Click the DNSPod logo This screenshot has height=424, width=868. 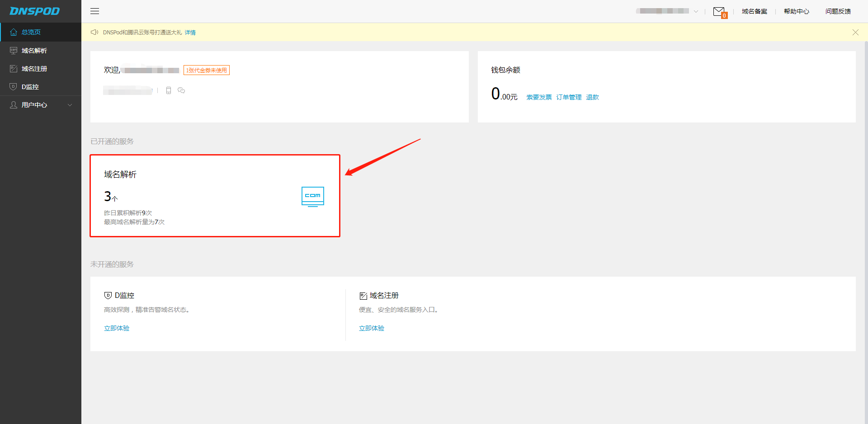[x=35, y=11]
